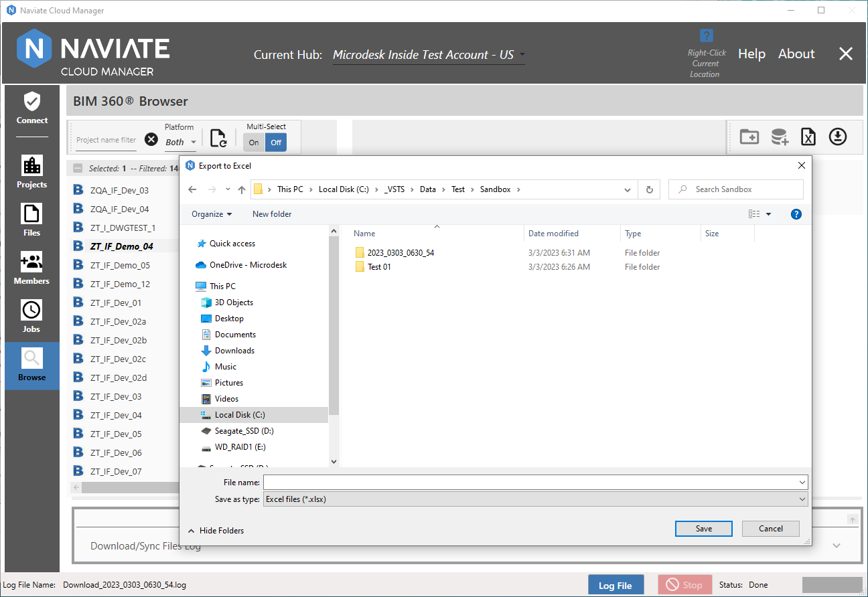868x597 pixels.
Task: Open the Files section
Action: pos(32,220)
